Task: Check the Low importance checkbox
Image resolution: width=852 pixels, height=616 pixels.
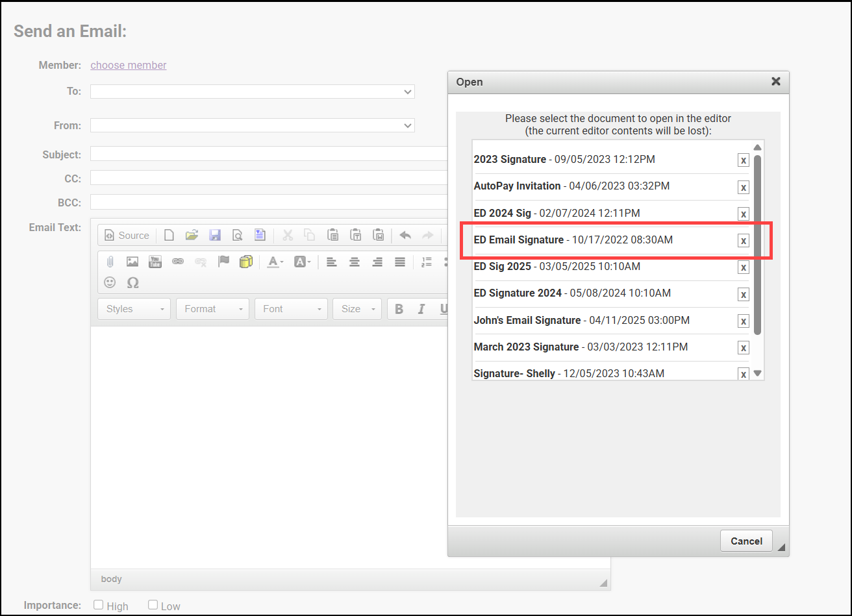Action: [x=153, y=605]
